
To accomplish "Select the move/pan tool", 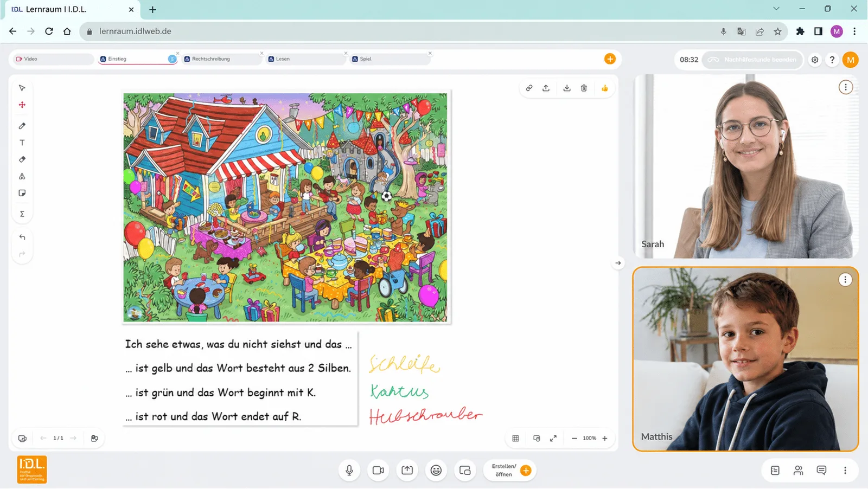I will (x=22, y=105).
